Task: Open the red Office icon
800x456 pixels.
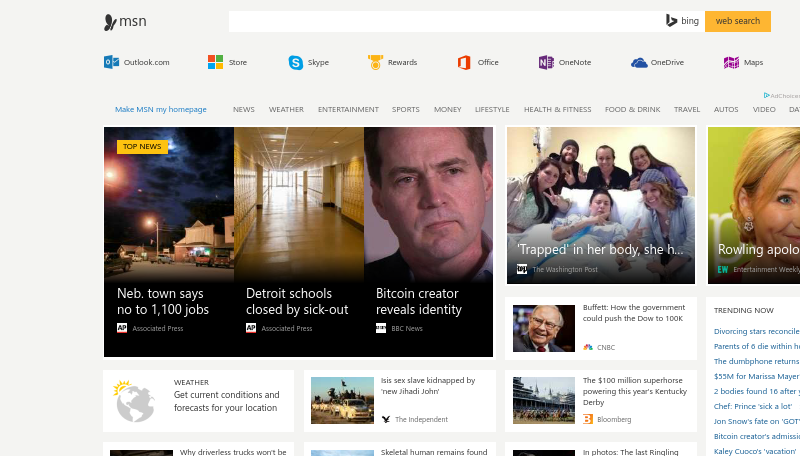Action: (464, 62)
